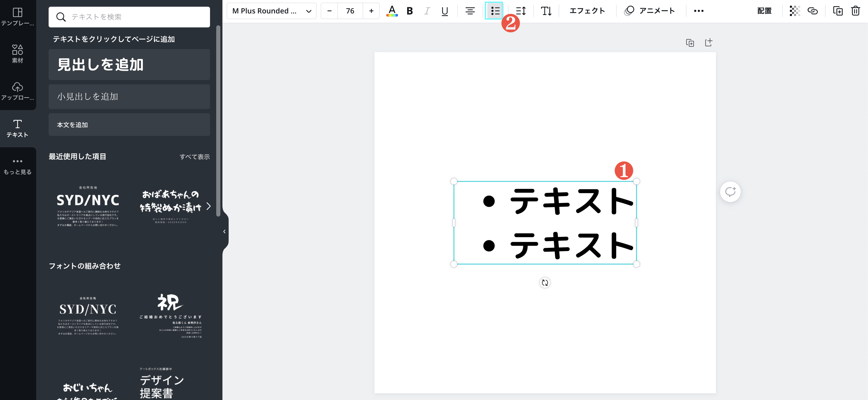Open line spacing settings

click(521, 11)
